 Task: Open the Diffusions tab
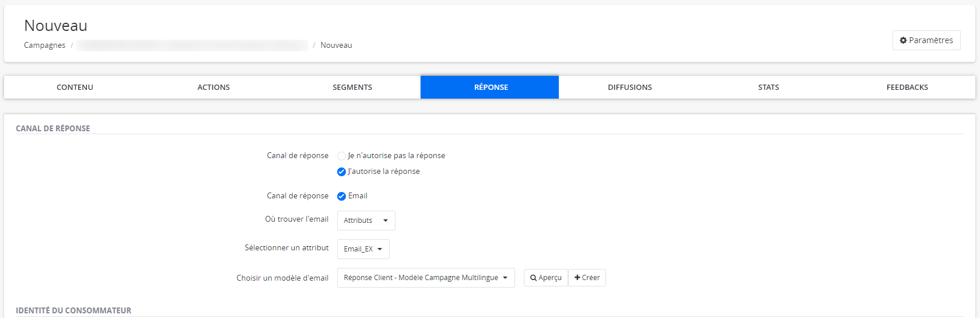[x=629, y=88]
